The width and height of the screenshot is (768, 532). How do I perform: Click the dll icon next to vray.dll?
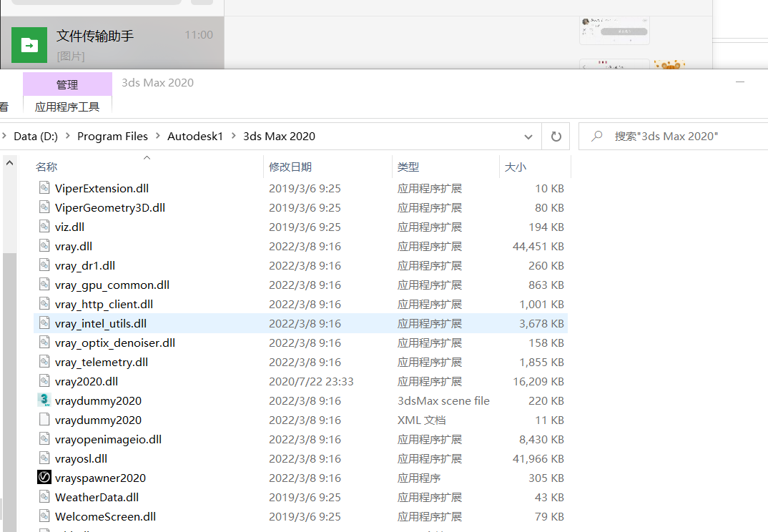click(x=44, y=246)
